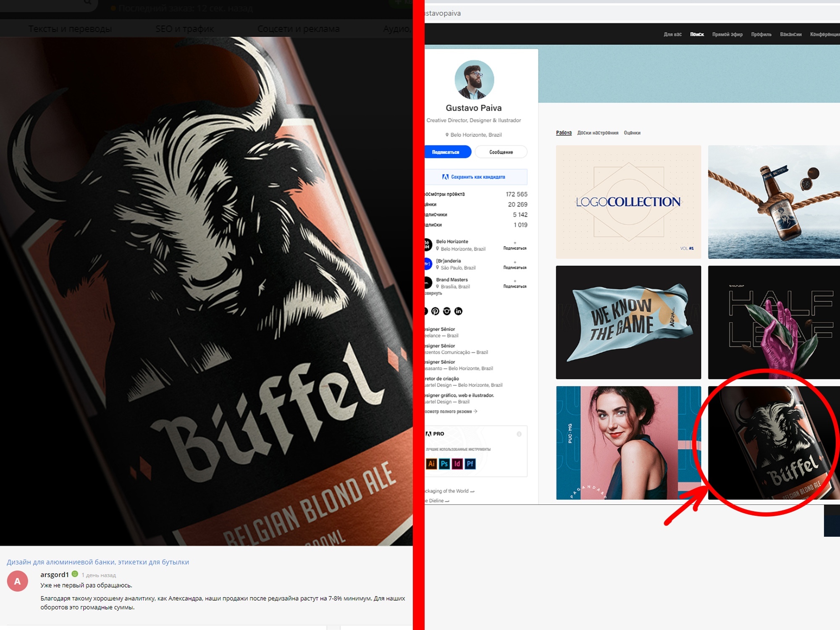Image resolution: width=840 pixels, height=630 pixels.
Task: Switch to Доски настроения tab
Action: (598, 133)
